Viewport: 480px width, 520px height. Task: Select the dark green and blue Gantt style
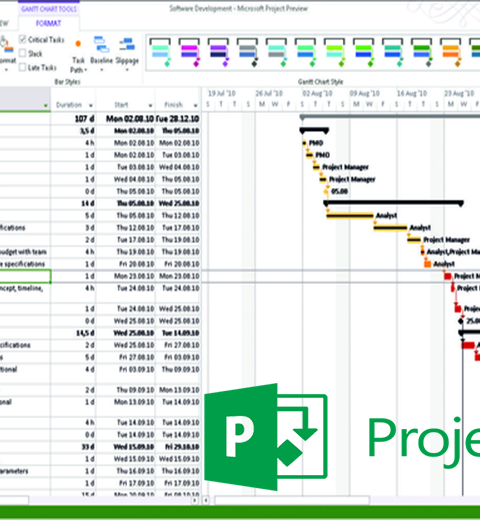click(x=422, y=52)
